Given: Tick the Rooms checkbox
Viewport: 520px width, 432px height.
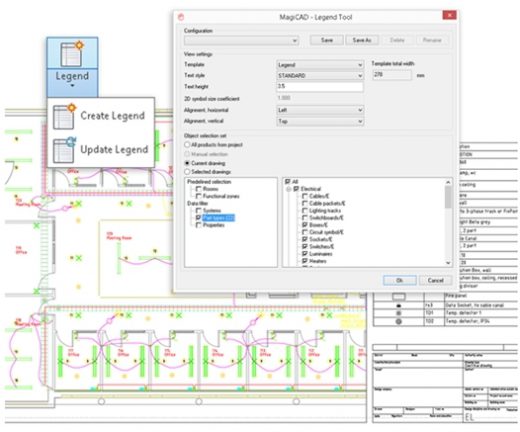Looking at the screenshot, I should point(199,189).
